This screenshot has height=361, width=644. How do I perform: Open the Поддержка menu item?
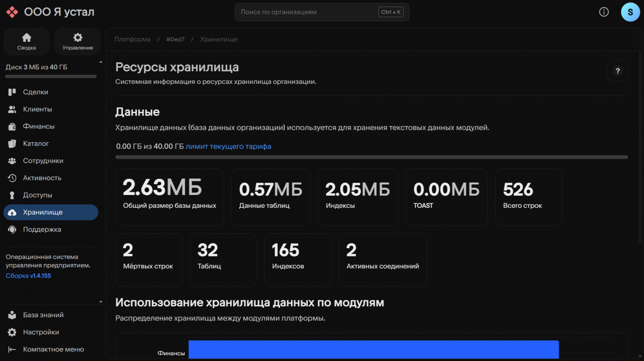click(51, 229)
